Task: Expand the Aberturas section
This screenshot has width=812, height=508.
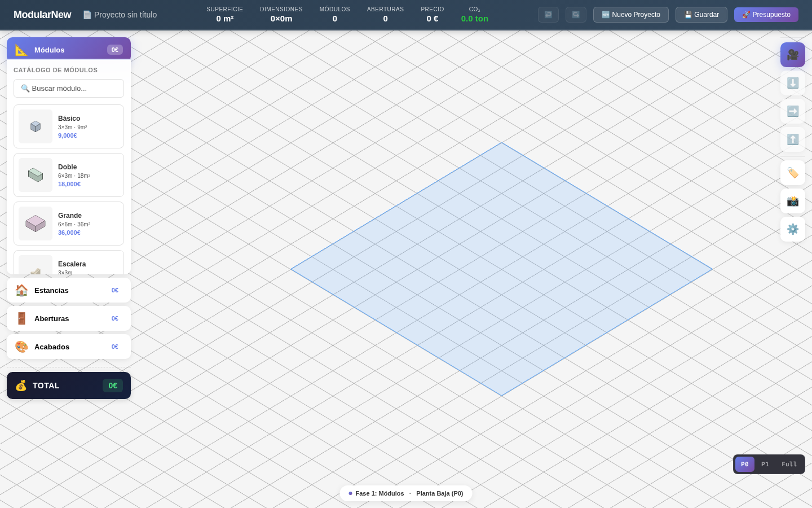Action: (69, 318)
